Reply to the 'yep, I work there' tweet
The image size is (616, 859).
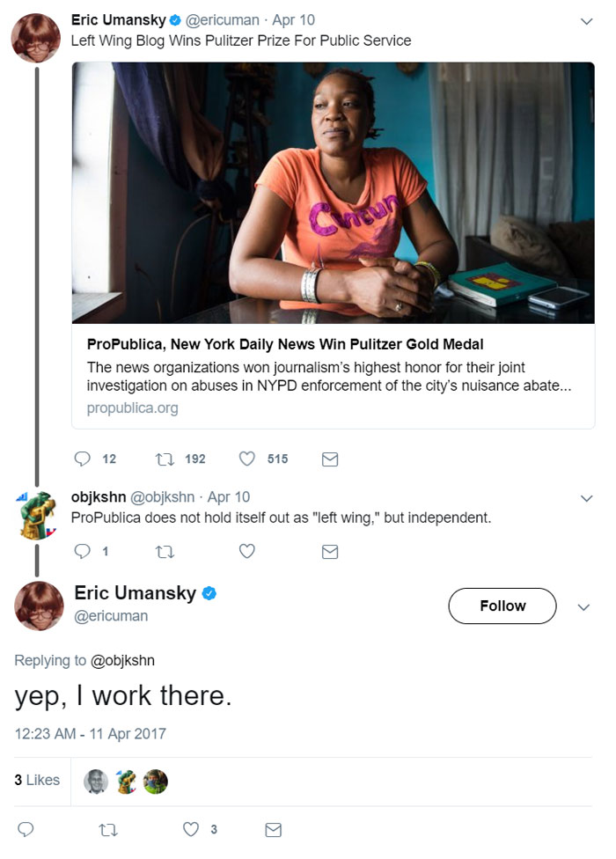[25, 828]
